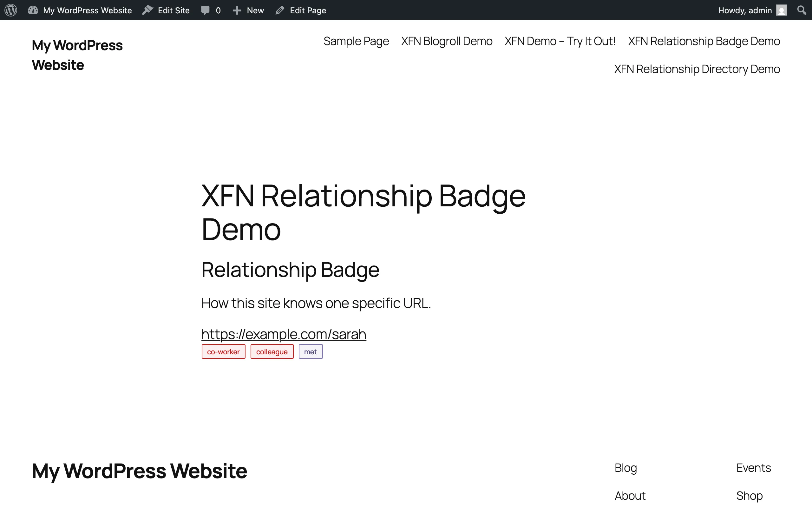The width and height of the screenshot is (812, 508).
Task: Open XFN Demo – Try It Out! page
Action: point(560,41)
